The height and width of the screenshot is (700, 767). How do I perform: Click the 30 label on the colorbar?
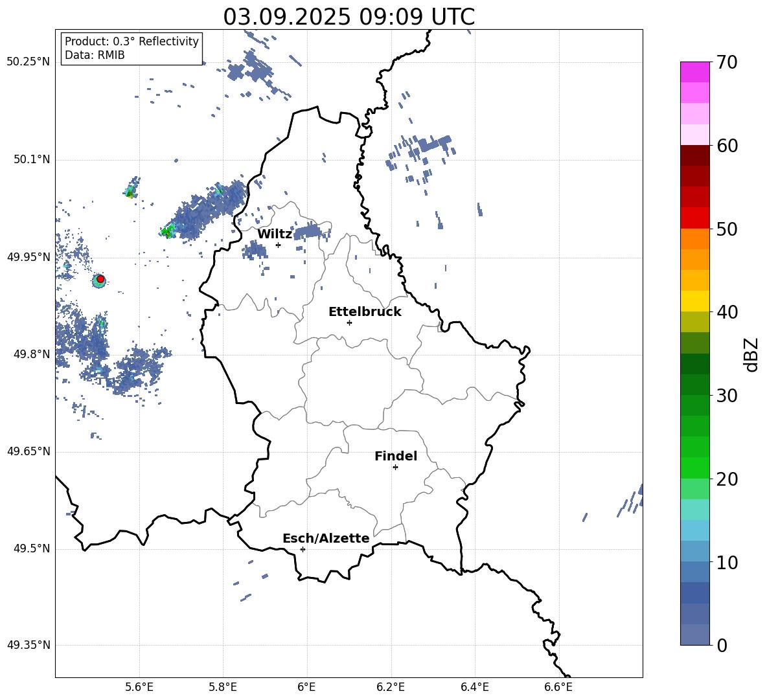point(727,396)
